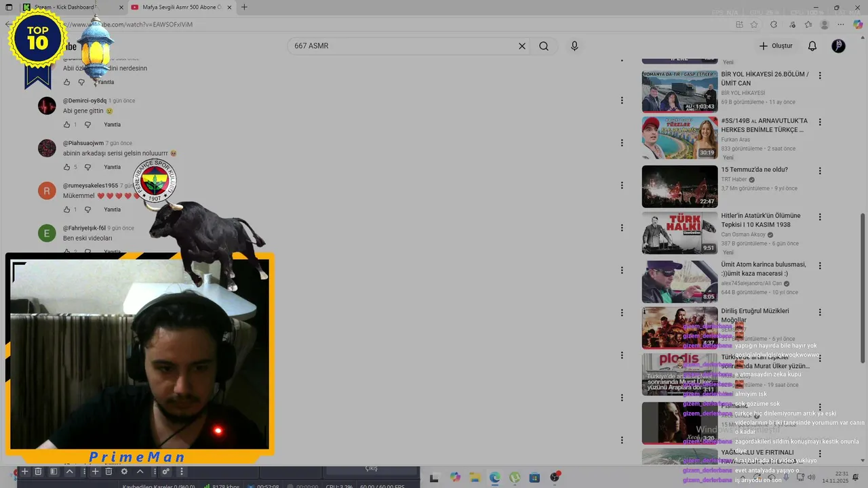
Task: Like the comment by @Piahsuaojwm
Action: [66, 167]
